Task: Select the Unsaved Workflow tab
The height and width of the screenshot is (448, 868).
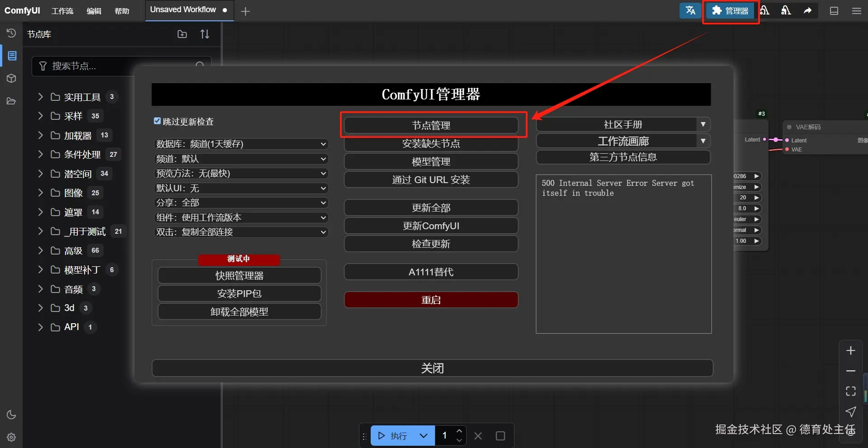Action: click(x=189, y=10)
